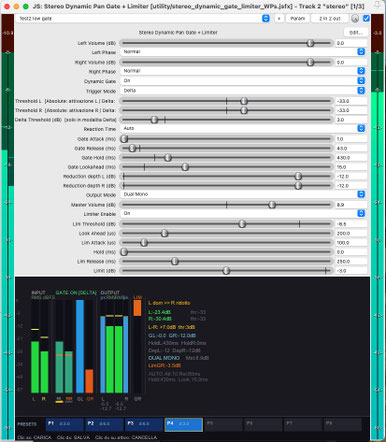Screen dimensions: 386x442
Task: Click the Right Volume value field
Action: click(351, 62)
